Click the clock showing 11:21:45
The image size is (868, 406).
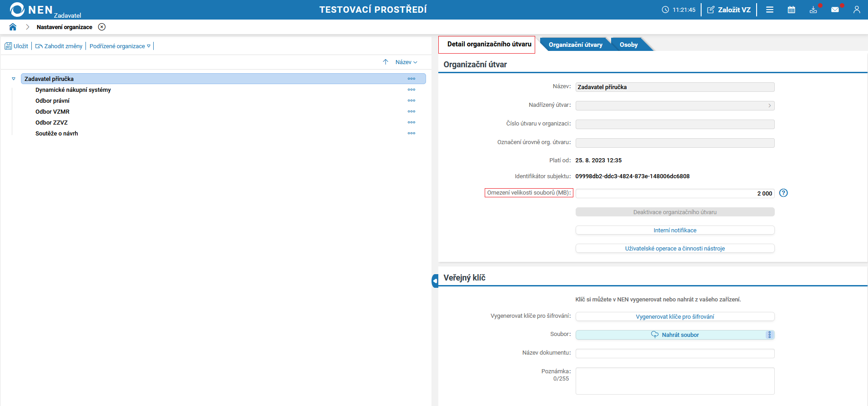coord(678,10)
